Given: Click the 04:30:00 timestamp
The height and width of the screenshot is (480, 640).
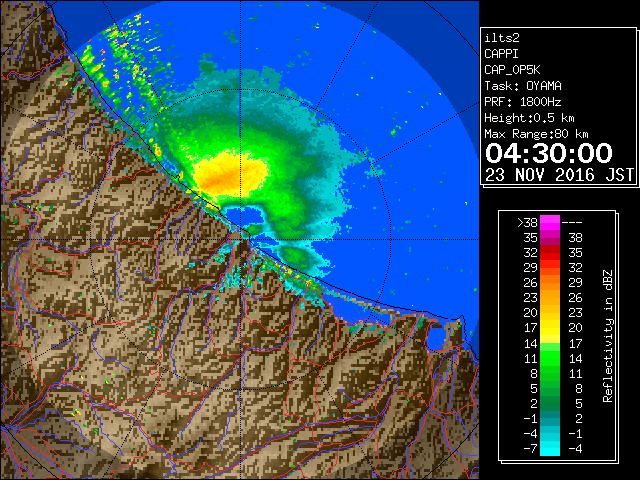Looking at the screenshot, I should (x=549, y=153).
